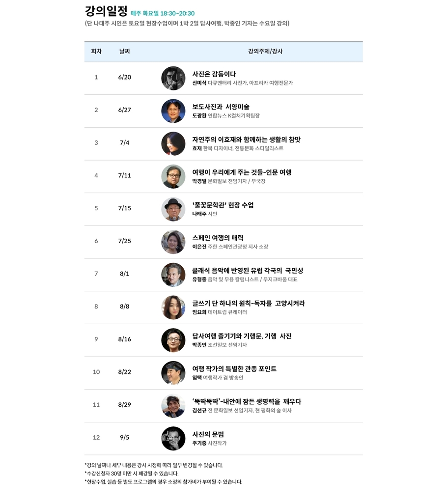Screen dimensions: 448x503
Task: Click 박경일's circular profile picture
Action: 173,176
